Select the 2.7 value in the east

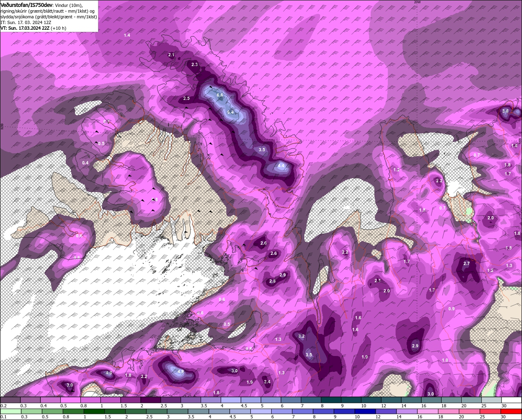click(467, 264)
